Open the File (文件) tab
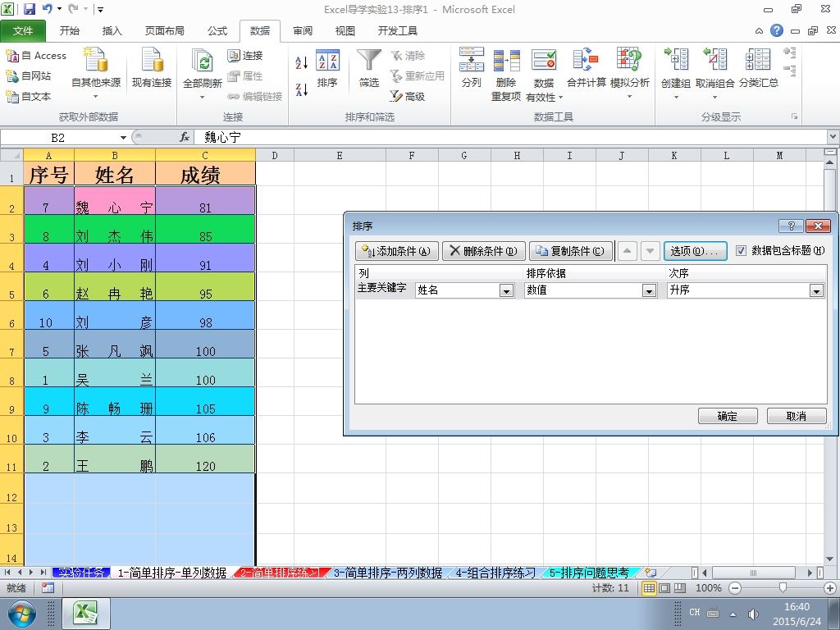Screen dimensions: 840x630 (x=23, y=31)
